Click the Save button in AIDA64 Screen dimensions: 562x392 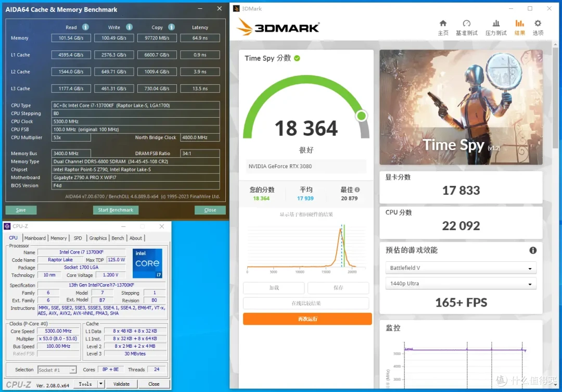21,210
